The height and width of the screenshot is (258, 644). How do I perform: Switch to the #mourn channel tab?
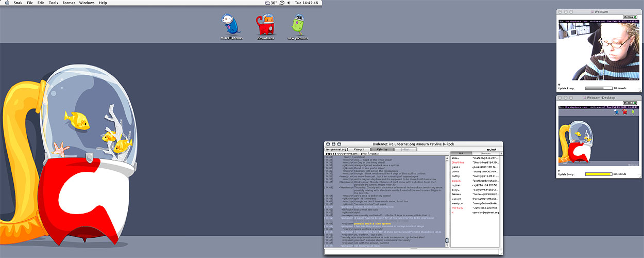[358, 149]
